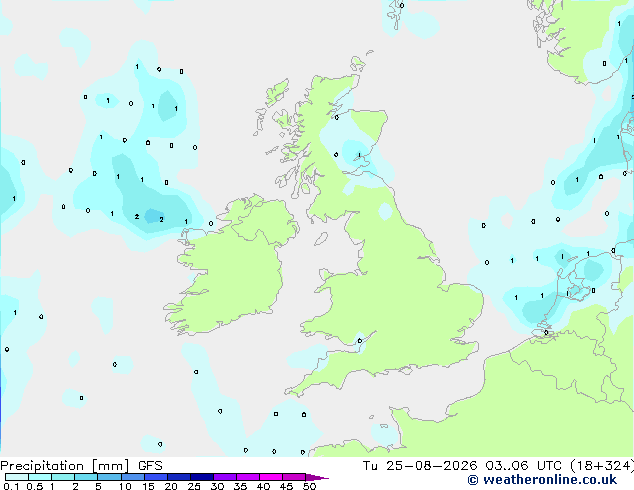This screenshot has width=634, height=490.
Task: Pick the legend swatch between 45 and 50
Action: click(294, 477)
